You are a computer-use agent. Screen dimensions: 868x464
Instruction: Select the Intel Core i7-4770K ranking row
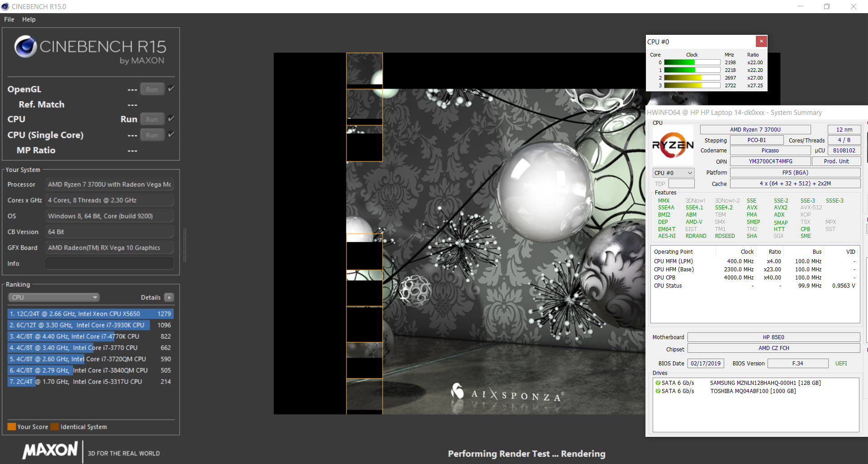[90, 336]
